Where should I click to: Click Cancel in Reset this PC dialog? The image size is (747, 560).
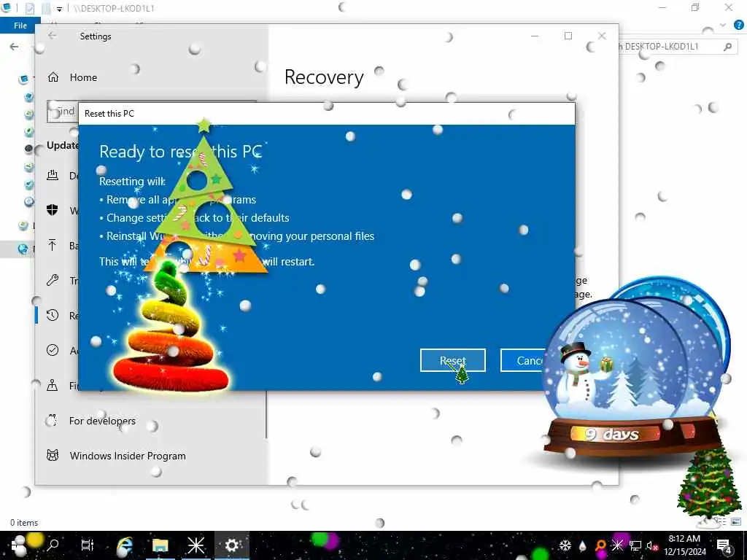[529, 360]
